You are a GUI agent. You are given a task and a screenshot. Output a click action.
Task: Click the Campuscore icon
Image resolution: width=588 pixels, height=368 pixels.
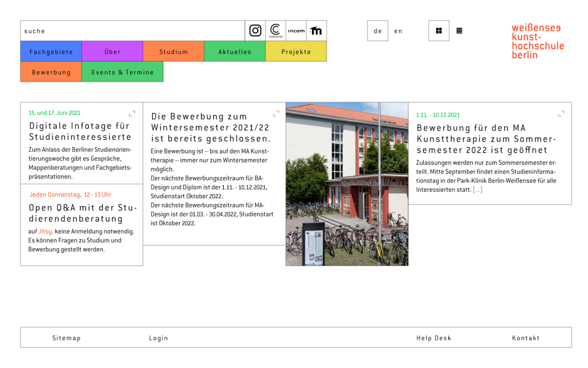point(275,30)
